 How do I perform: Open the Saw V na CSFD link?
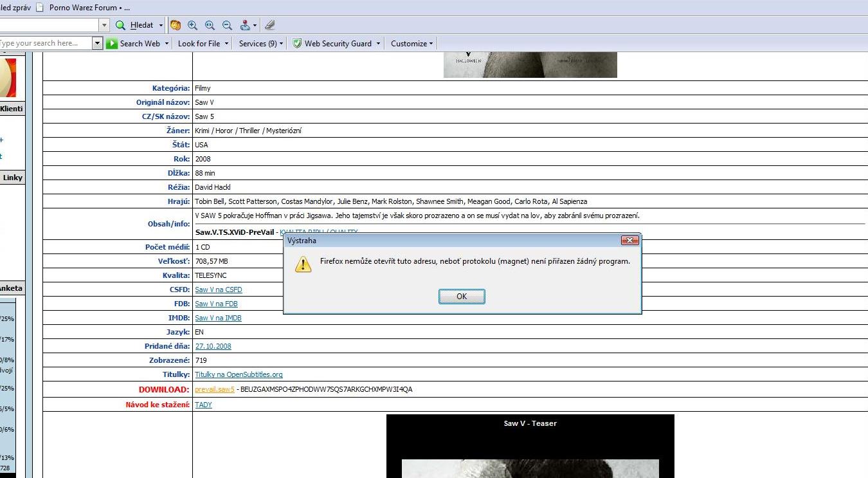pyautogui.click(x=219, y=290)
